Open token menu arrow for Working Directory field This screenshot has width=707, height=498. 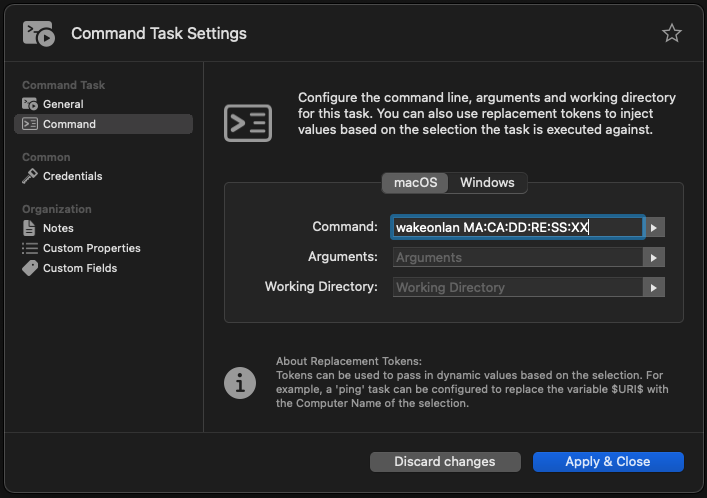pyautogui.click(x=654, y=288)
